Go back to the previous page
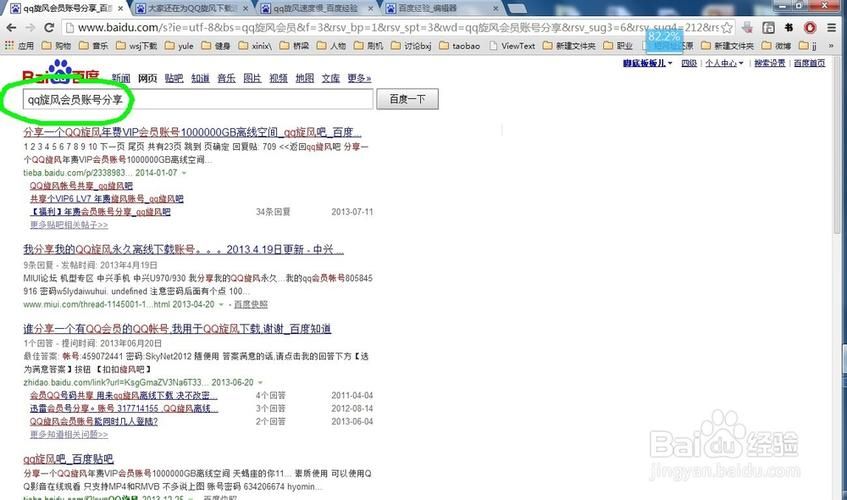Viewport: 847px width, 500px height. tap(11, 28)
